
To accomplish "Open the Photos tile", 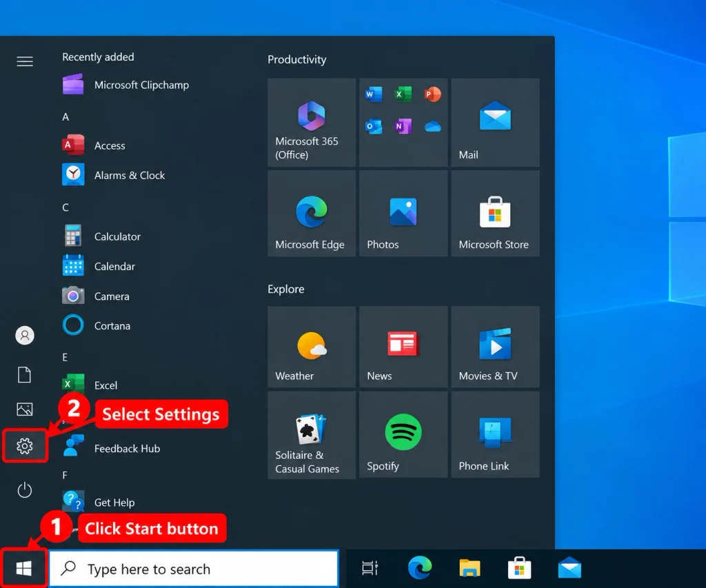I will click(x=403, y=214).
